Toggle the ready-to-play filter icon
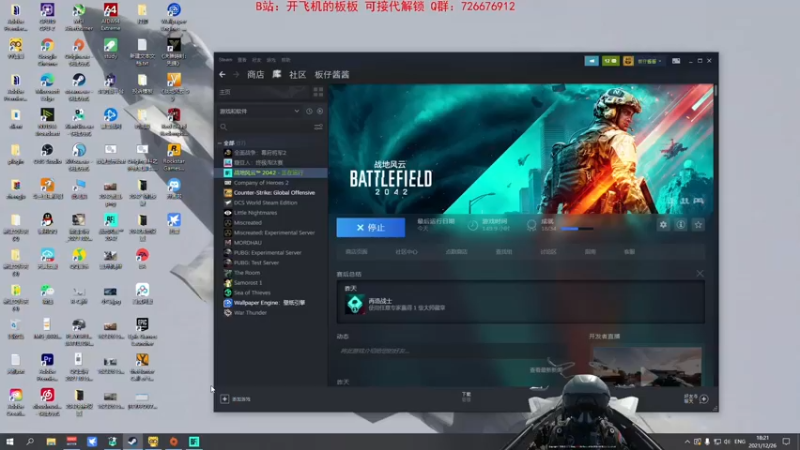 point(320,111)
